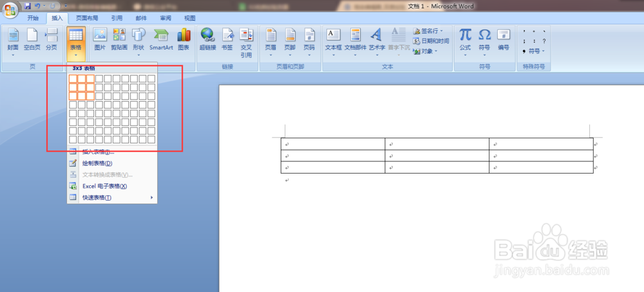Expand the Signature Line (签名行) dropdown arrow
The height and width of the screenshot is (292, 644).
click(442, 31)
